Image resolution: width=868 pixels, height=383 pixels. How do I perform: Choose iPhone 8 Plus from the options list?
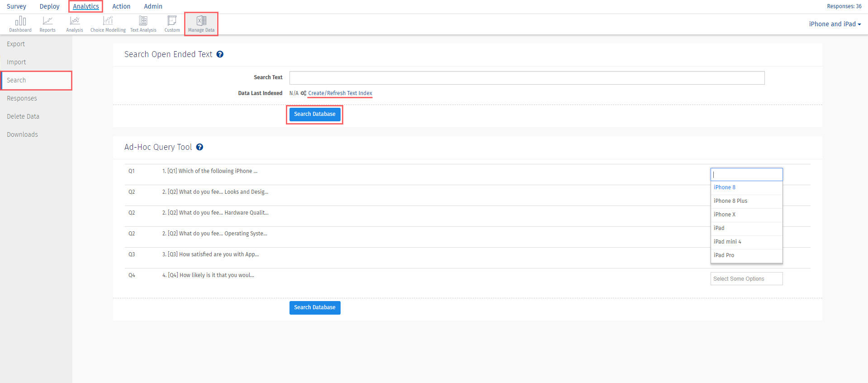pos(746,201)
